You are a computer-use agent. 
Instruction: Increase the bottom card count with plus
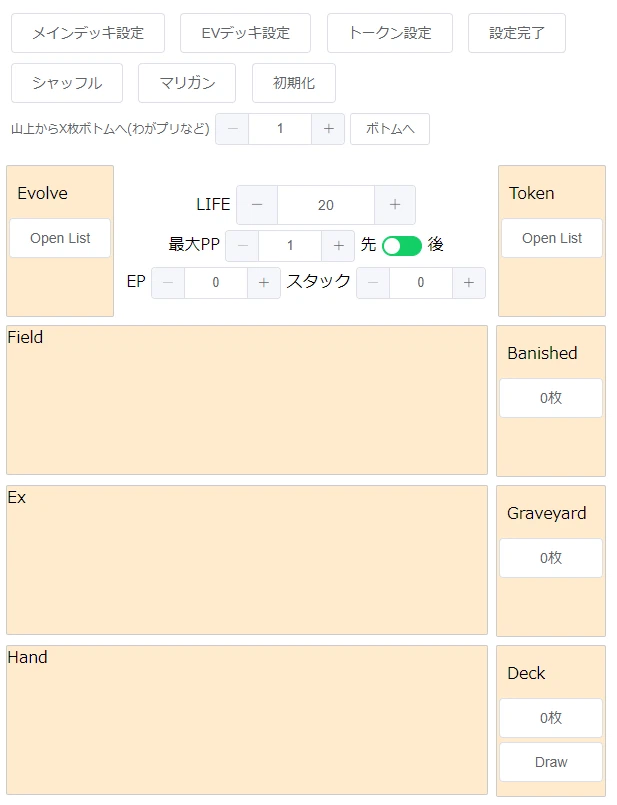coord(328,129)
